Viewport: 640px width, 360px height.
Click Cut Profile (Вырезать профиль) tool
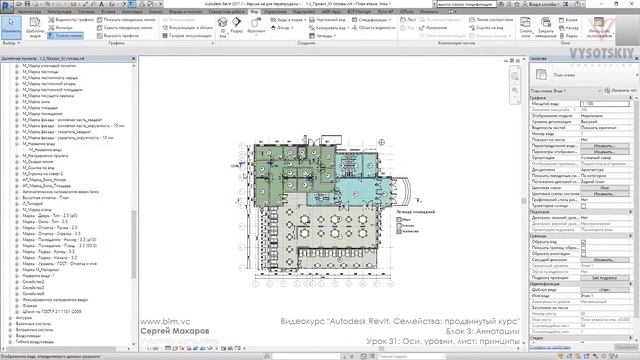point(118,36)
